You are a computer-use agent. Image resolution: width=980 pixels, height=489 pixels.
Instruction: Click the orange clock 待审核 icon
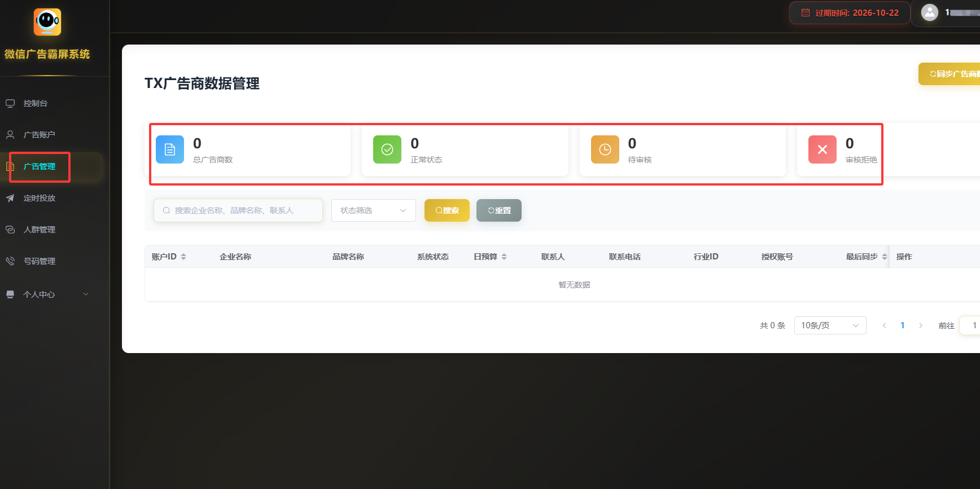pyautogui.click(x=605, y=149)
